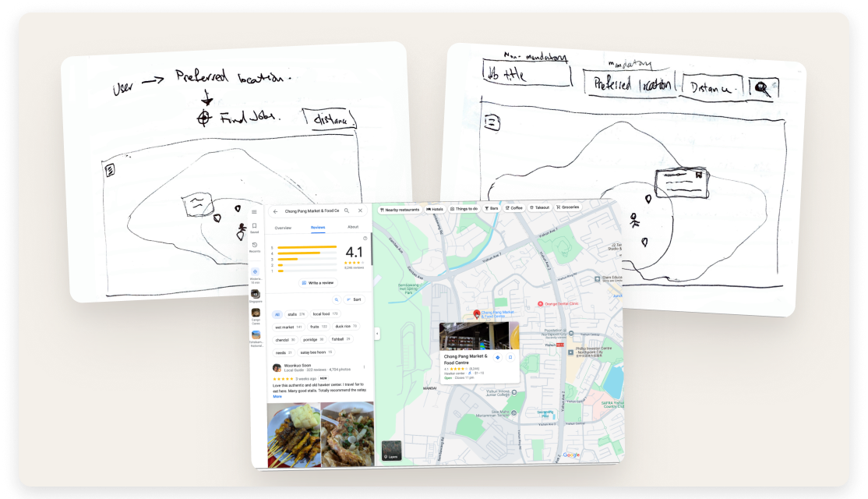
Task: Click Sree Maha Mariamman Temple marker
Action: coord(514,413)
